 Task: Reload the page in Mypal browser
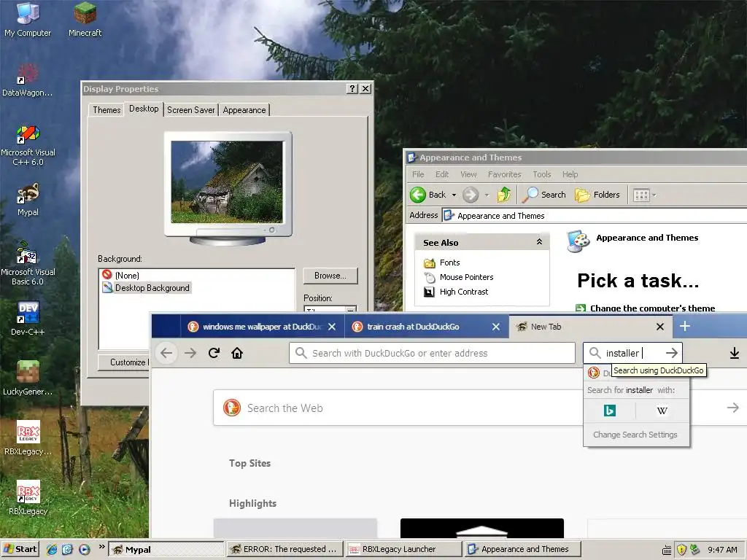click(214, 353)
